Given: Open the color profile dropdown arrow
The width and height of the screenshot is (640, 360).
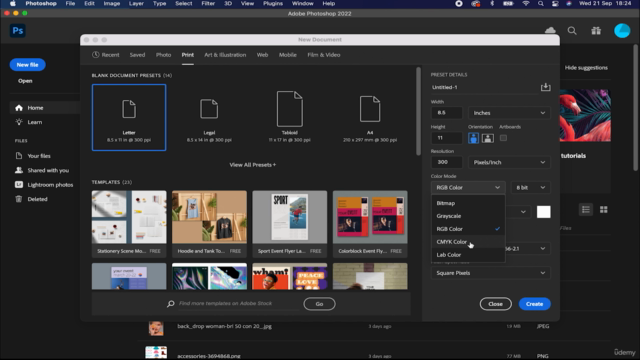Looking at the screenshot, I should tap(542, 248).
